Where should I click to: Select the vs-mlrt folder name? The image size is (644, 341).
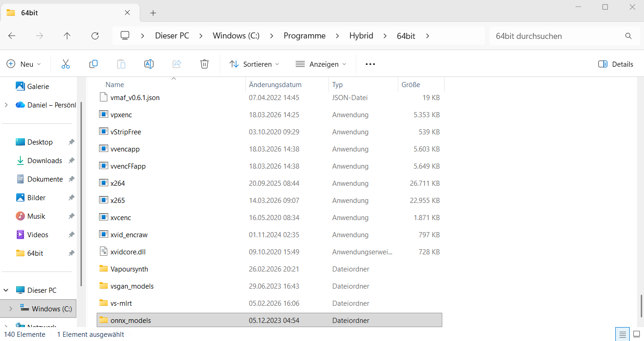coord(121,303)
